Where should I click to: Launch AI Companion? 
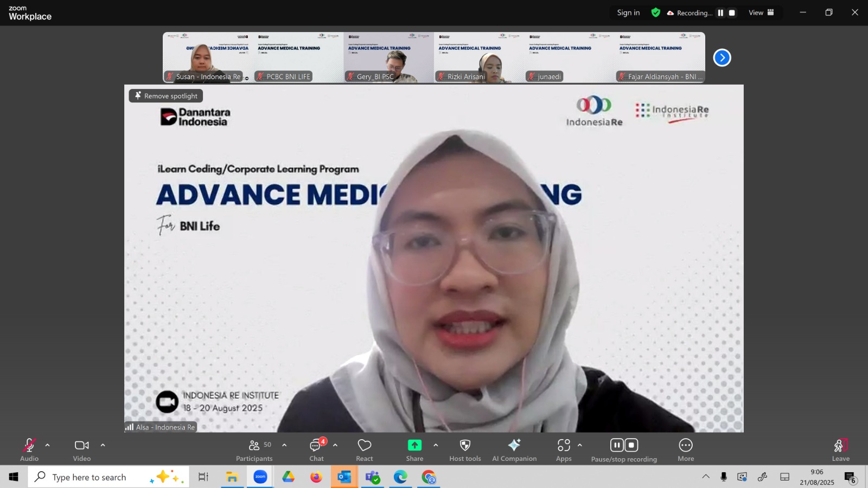point(514,450)
